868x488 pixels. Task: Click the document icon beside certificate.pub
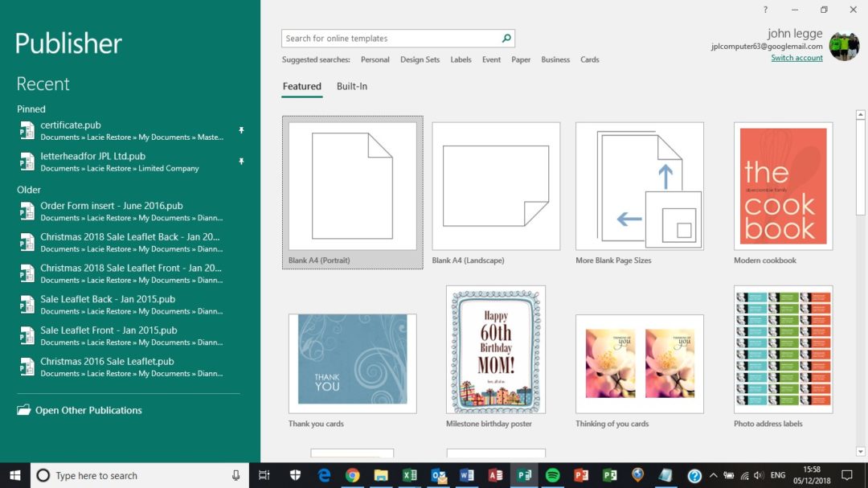coord(26,130)
